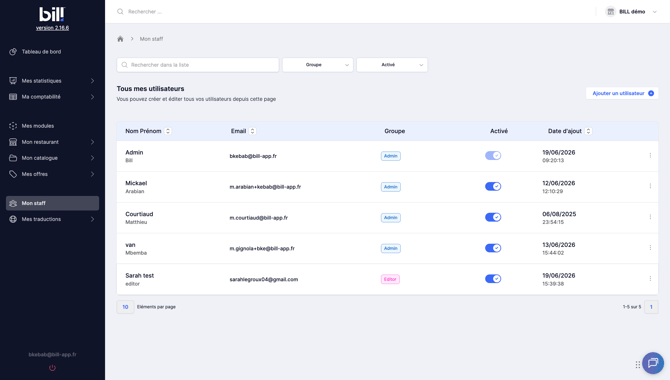Open Ma comptabilité menu item
Viewport: 670px width, 380px height.
(53, 97)
